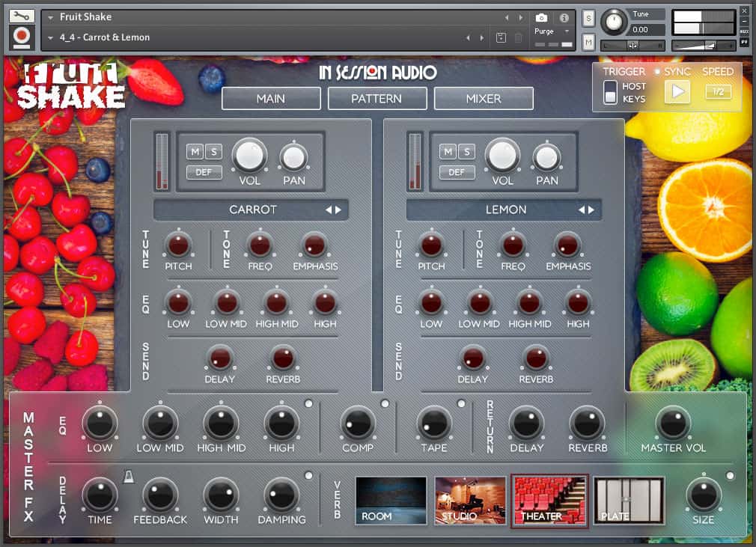Click the Kontakt header Mute M button

coord(588,43)
